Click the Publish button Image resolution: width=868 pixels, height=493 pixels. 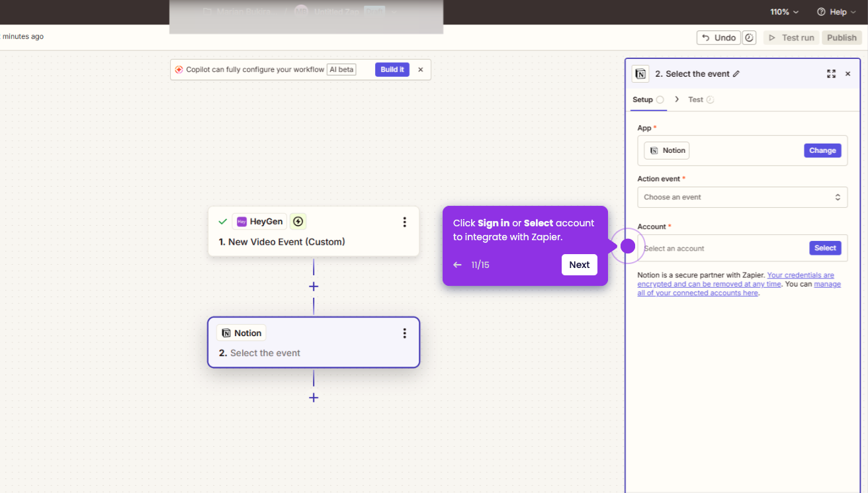842,38
